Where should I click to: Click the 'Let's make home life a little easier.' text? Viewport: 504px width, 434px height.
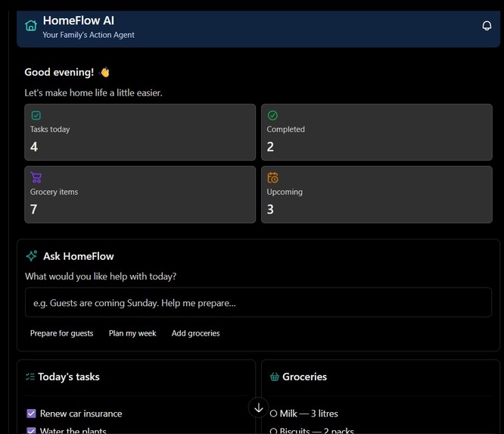(94, 92)
